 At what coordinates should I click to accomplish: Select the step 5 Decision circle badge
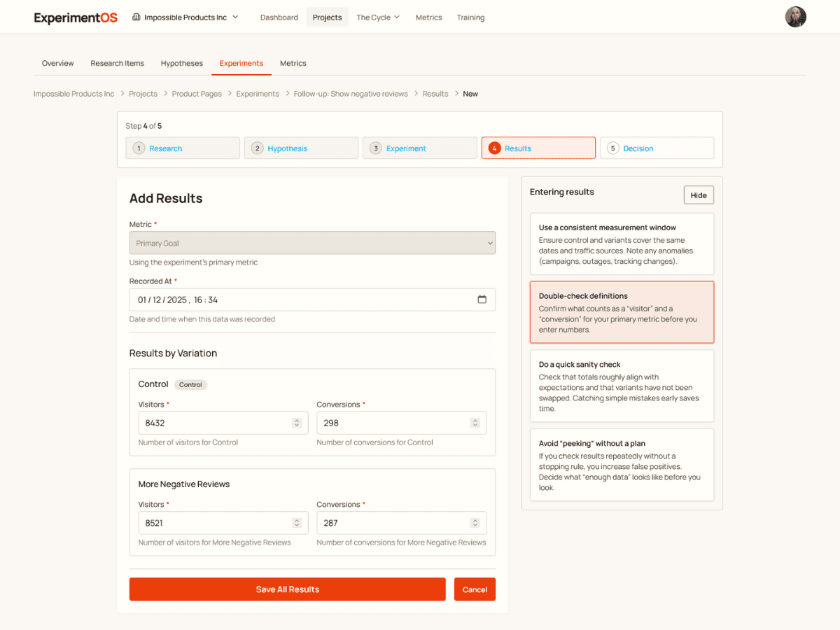[x=612, y=148]
